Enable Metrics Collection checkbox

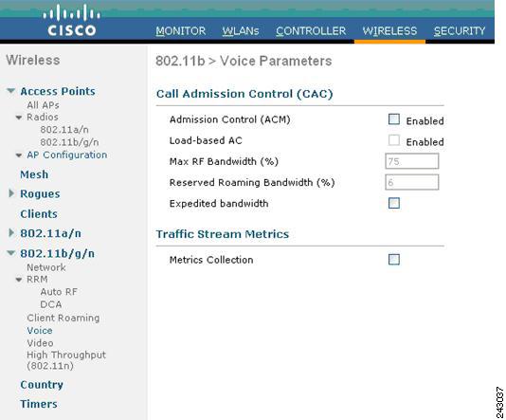pos(393,259)
